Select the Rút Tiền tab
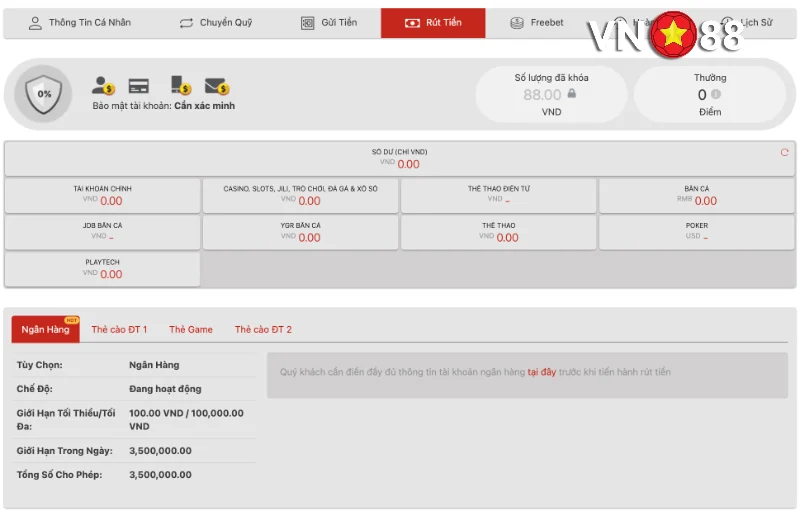 (x=433, y=23)
